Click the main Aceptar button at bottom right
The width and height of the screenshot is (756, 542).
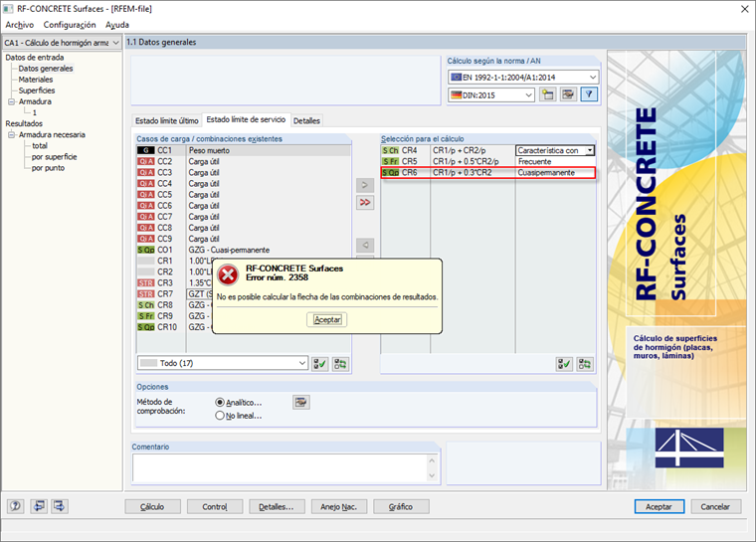click(659, 507)
